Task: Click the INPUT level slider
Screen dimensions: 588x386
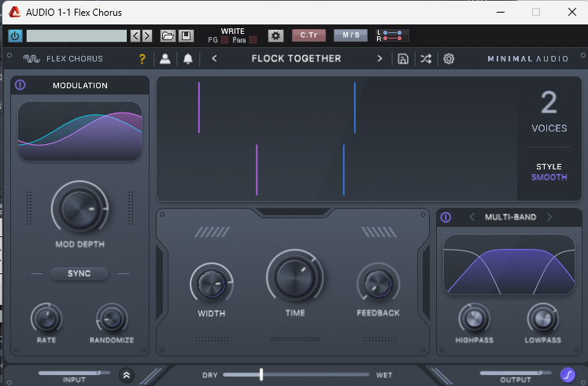Action: (x=74, y=373)
